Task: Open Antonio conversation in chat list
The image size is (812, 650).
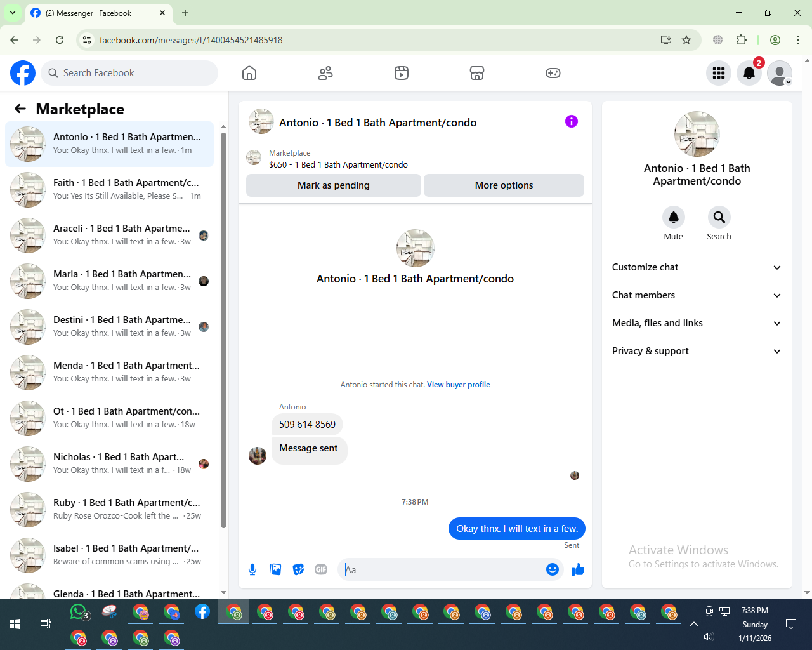Action: coord(109,144)
